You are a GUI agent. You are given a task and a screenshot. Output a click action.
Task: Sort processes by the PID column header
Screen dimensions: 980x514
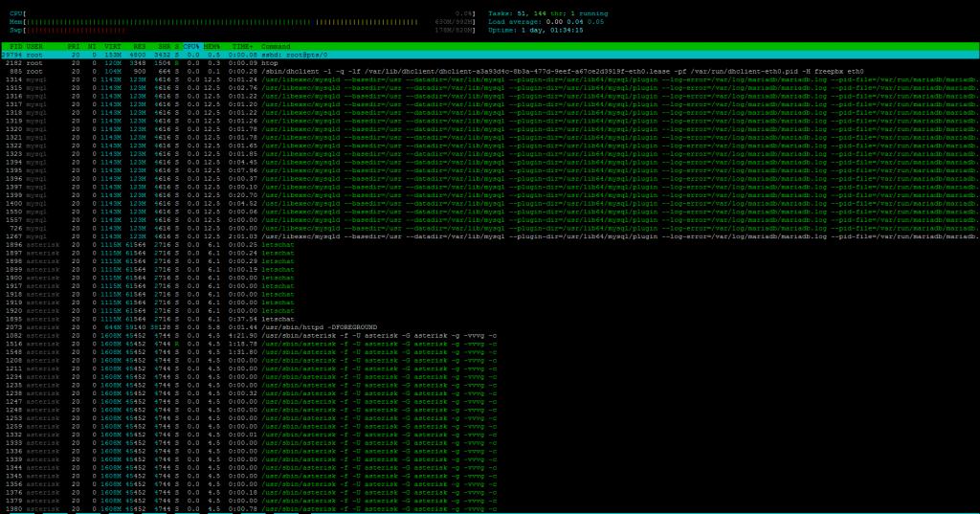[15, 47]
